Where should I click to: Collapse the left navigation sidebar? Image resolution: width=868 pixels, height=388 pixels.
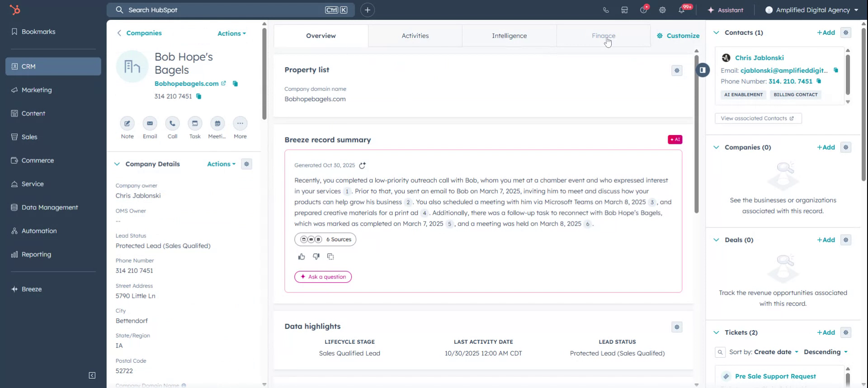[92, 375]
